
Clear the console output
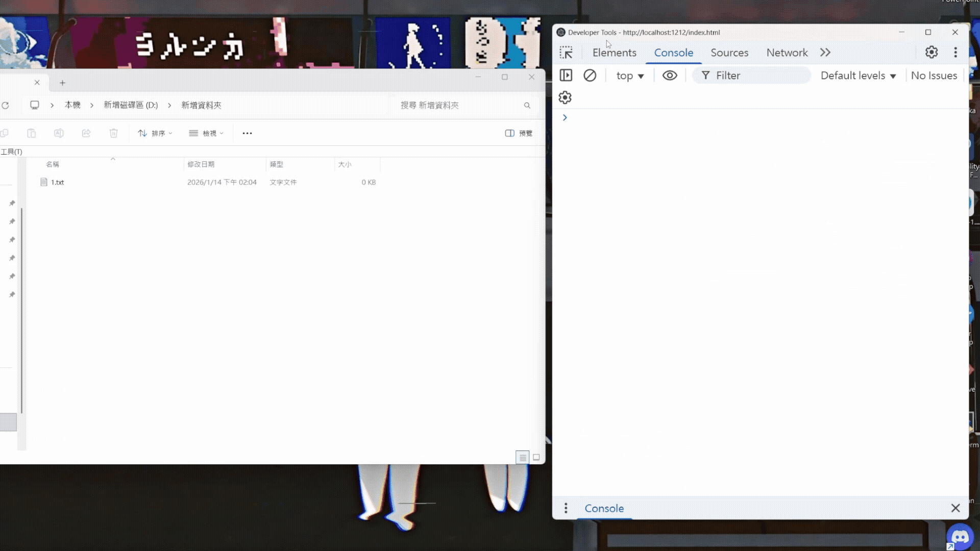591,75
